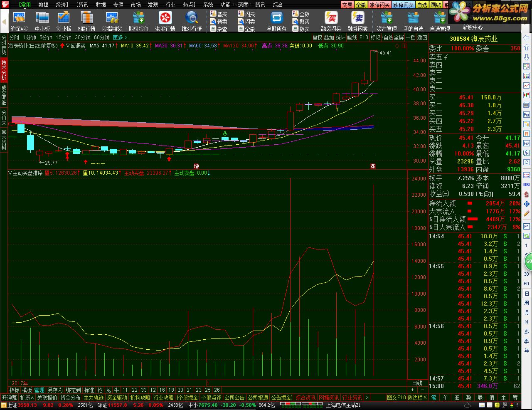Click the 指标 indicator tab at bottom
532x410 pixels.
coord(14,390)
